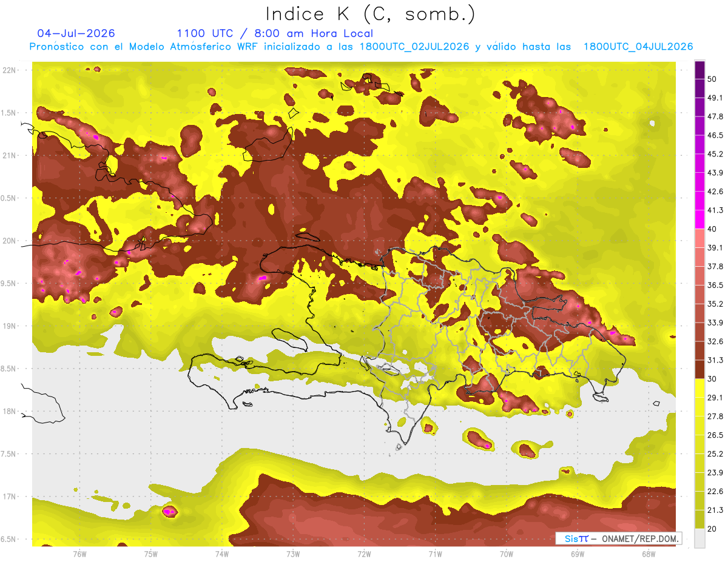The height and width of the screenshot is (562, 728).
Task: Click the '46.5' colorbar value
Action: pyautogui.click(x=715, y=135)
